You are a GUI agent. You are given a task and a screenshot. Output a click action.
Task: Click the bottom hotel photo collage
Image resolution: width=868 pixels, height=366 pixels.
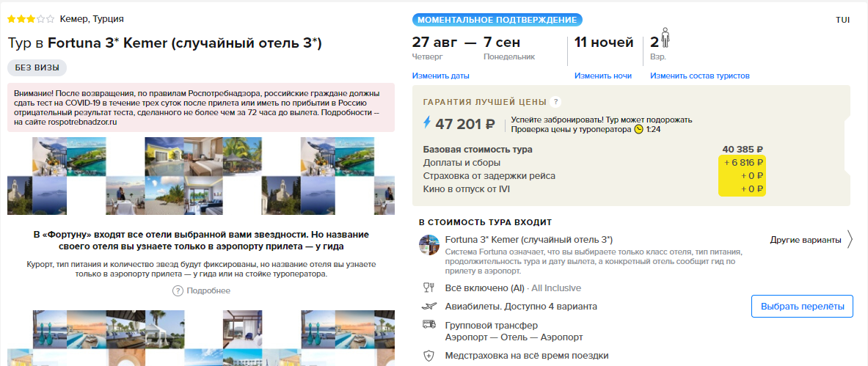[201, 337]
